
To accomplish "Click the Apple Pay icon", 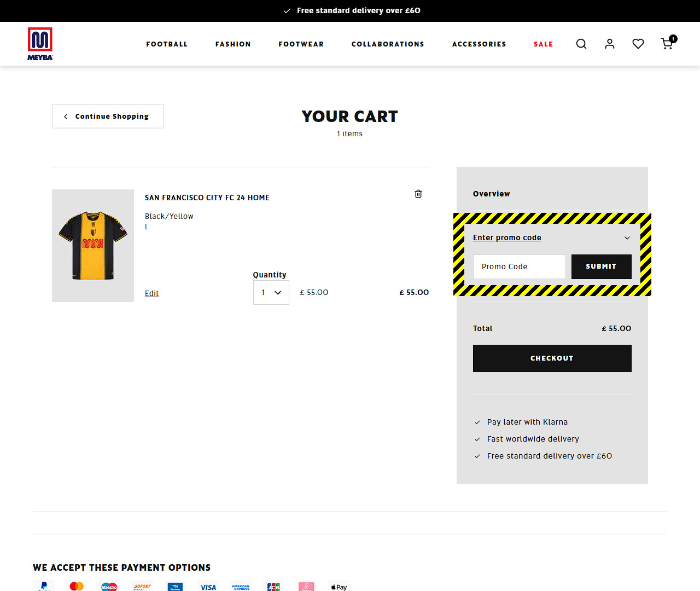I will [x=339, y=586].
